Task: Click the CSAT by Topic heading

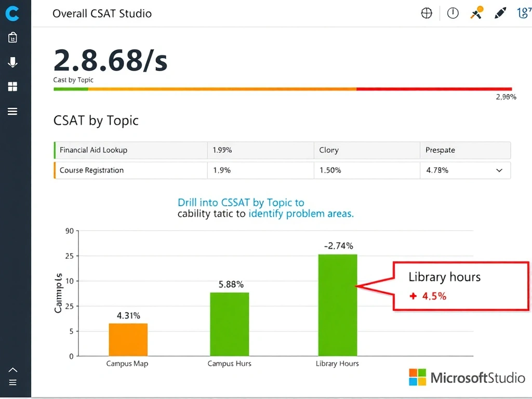Action: click(x=96, y=121)
